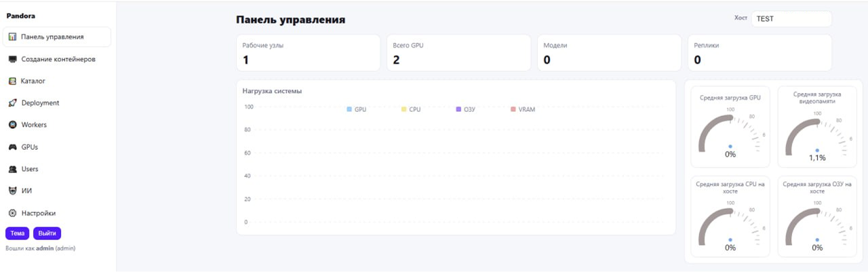Open the Deployment section
The image size is (868, 272).
pyautogui.click(x=57, y=103)
